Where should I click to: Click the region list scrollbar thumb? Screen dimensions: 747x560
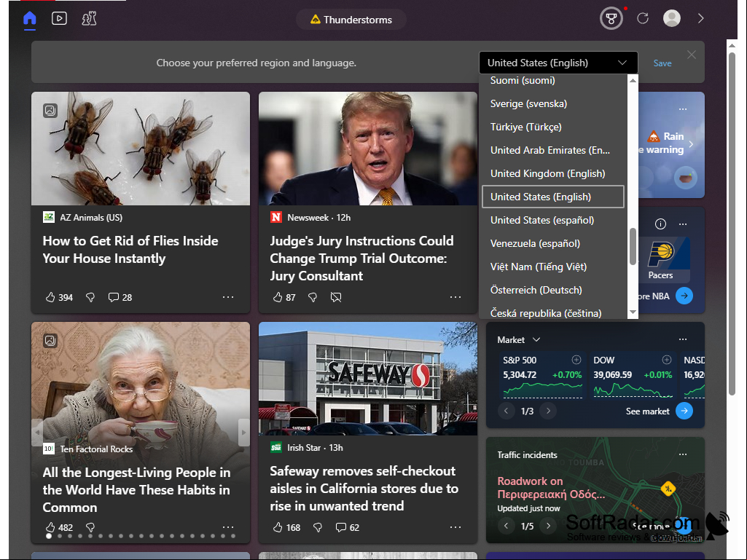coord(633,246)
